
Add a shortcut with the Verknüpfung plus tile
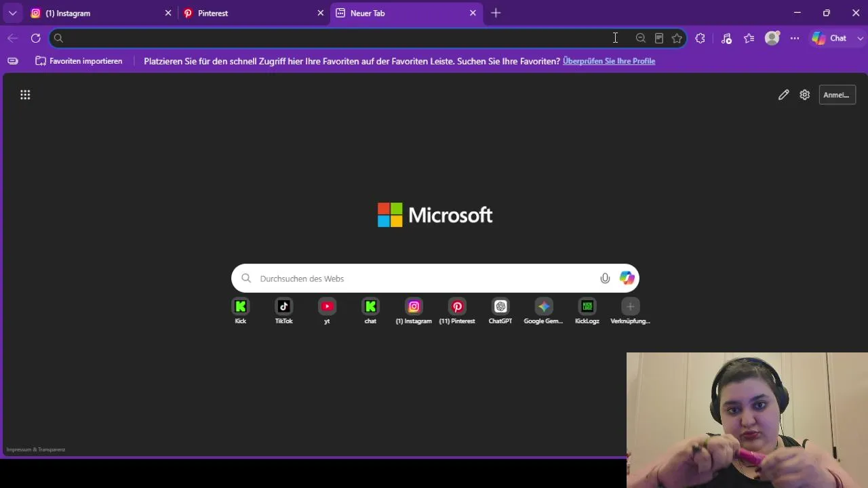pyautogui.click(x=631, y=312)
